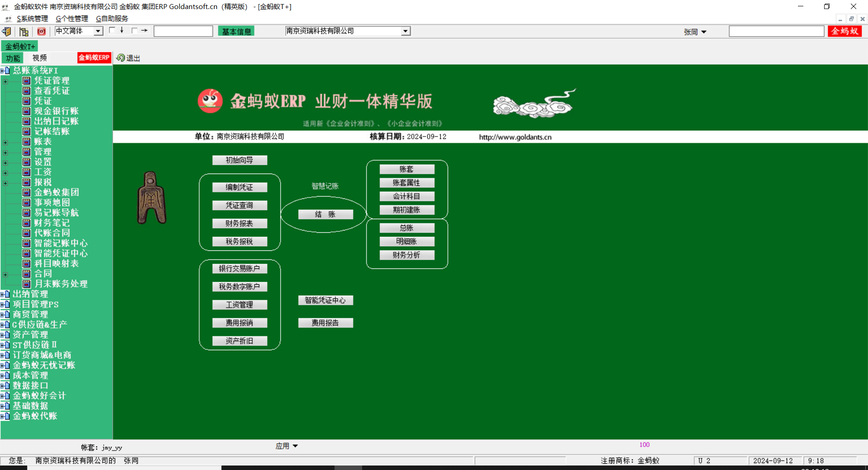Click the red record toolbar icon
The width and height of the screenshot is (868, 470).
(41, 32)
